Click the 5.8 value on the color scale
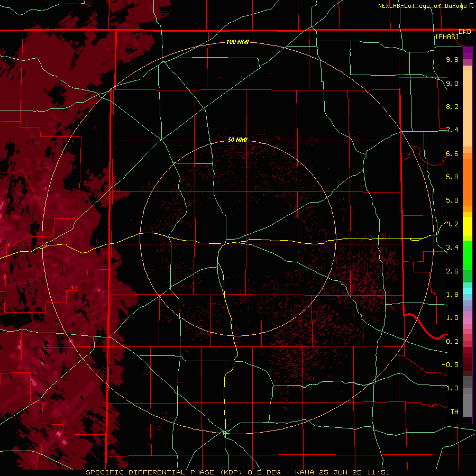Viewport: 476px width, 476px height. pos(452,177)
